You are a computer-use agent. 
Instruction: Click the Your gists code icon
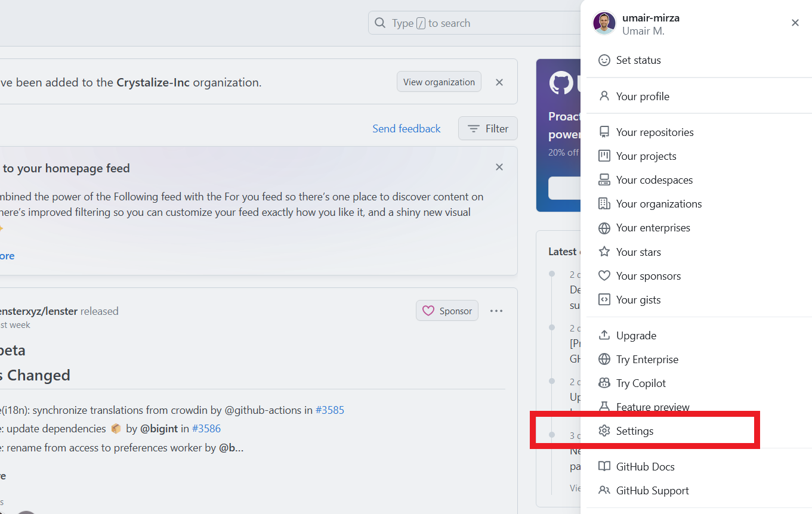[604, 300]
